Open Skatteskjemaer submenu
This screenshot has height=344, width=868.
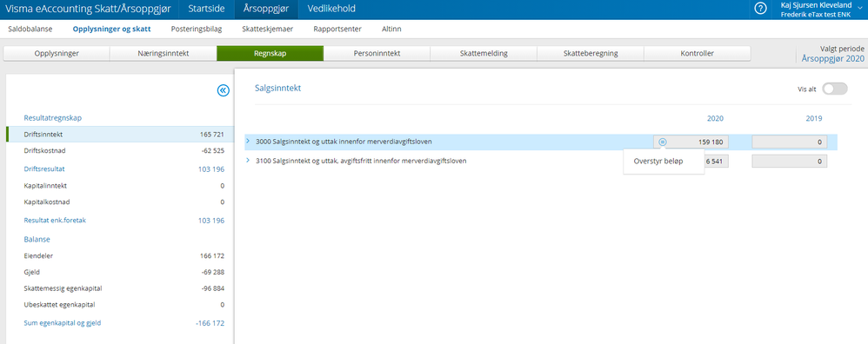[x=267, y=29]
